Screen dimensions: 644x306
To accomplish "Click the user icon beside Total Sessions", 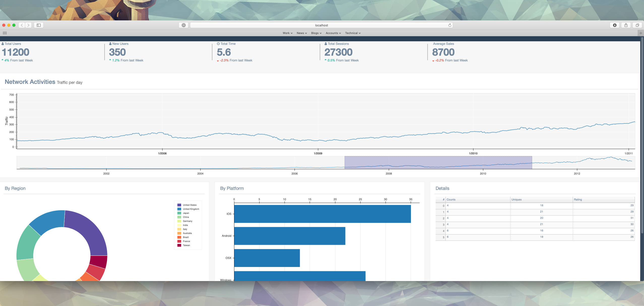I will coord(326,44).
